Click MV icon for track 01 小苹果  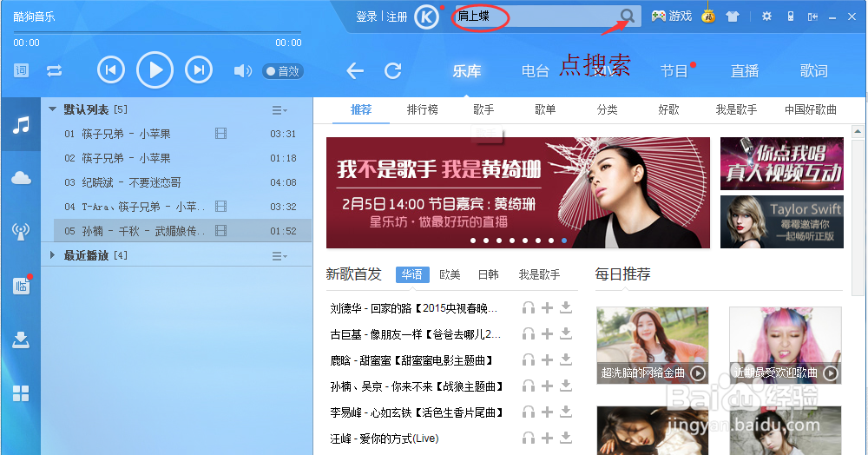pos(220,134)
